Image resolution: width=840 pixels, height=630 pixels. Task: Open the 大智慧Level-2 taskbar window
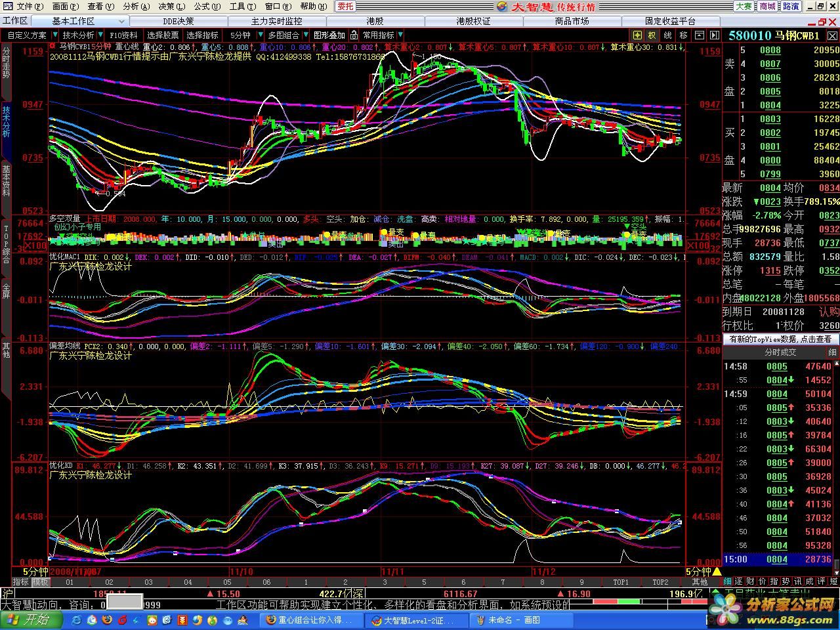[x=417, y=619]
